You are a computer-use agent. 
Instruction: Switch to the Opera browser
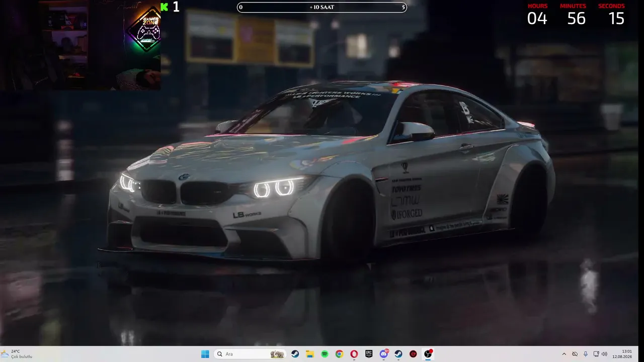pyautogui.click(x=354, y=354)
